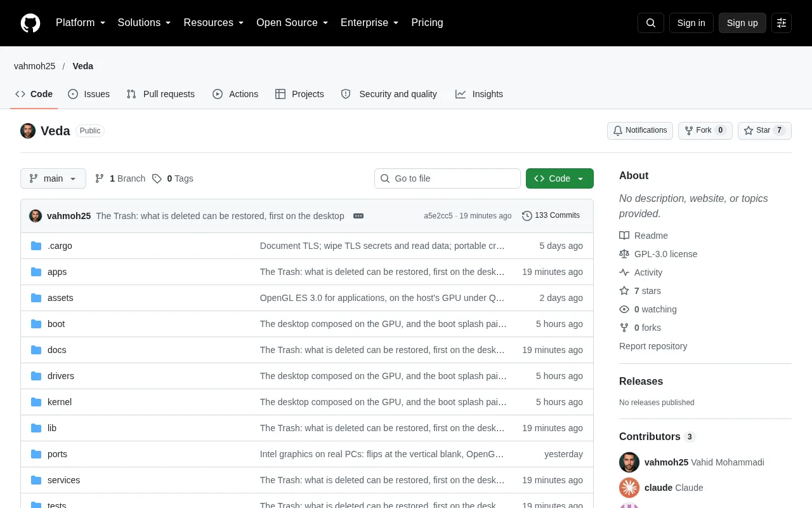Click the Notifications bell button
Screen dimensions: 812x508
tap(640, 131)
